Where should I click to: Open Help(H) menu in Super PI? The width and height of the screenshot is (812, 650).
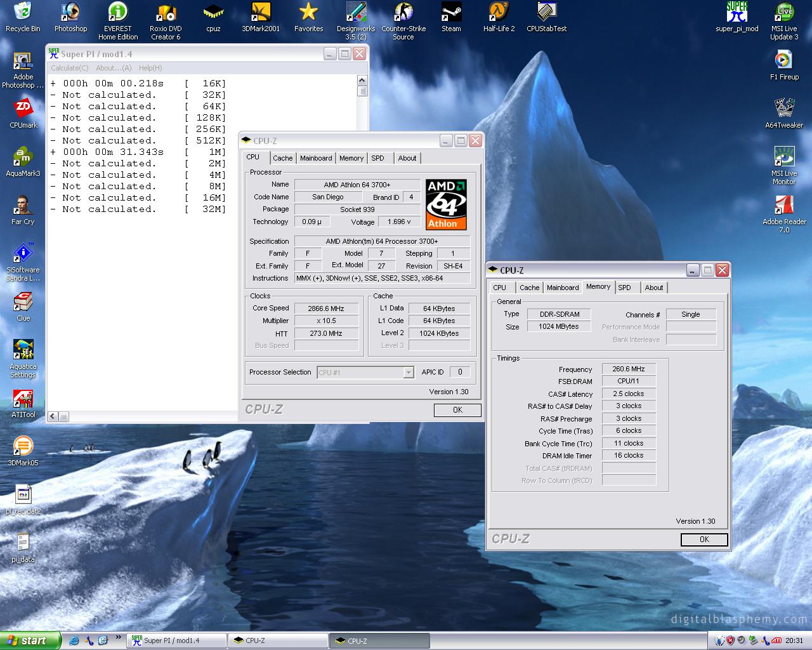click(x=150, y=68)
